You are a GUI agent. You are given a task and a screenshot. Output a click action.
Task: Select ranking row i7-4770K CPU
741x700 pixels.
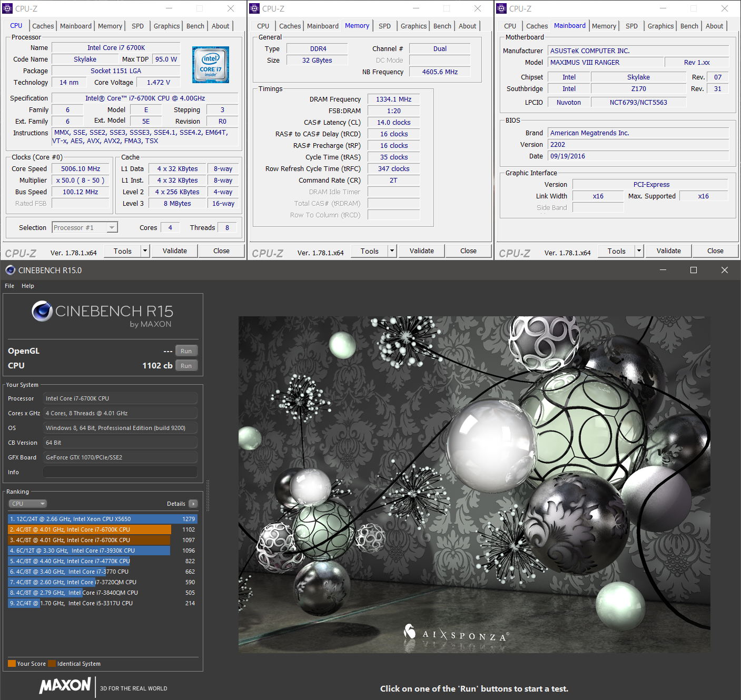point(103,561)
